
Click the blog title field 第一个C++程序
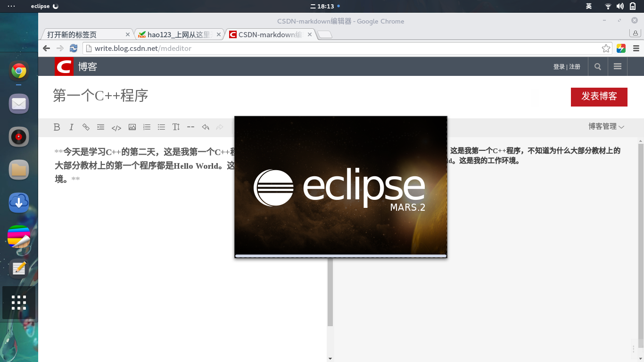pos(100,95)
